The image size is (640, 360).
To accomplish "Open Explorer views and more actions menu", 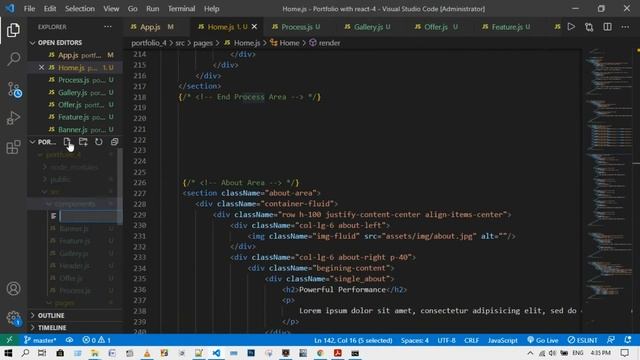I will point(108,27).
